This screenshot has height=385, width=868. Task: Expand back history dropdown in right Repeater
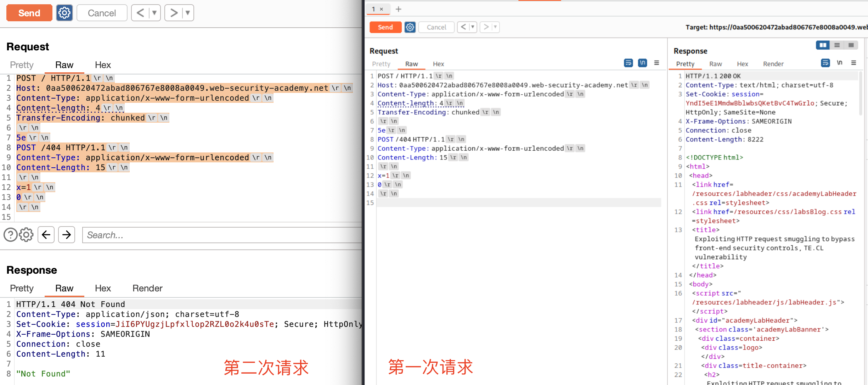(472, 27)
